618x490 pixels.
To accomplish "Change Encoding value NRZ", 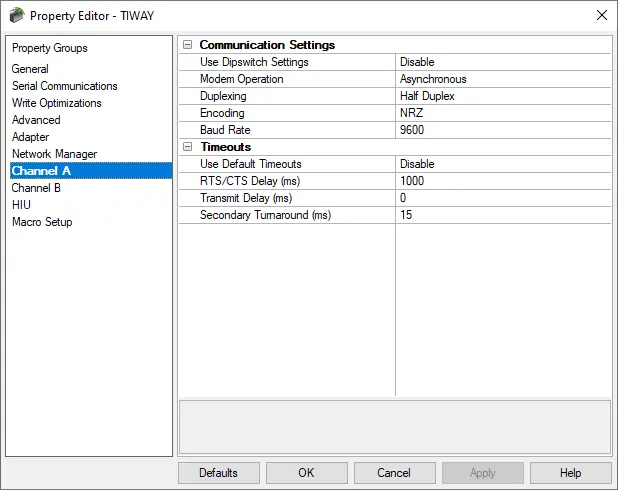I will pyautogui.click(x=503, y=113).
